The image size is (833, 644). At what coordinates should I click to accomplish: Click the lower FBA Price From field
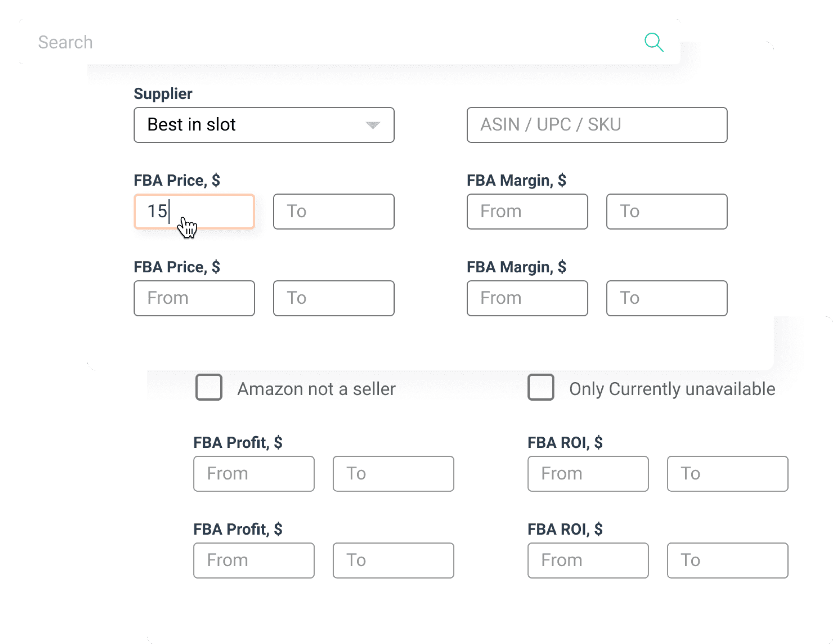tap(194, 298)
